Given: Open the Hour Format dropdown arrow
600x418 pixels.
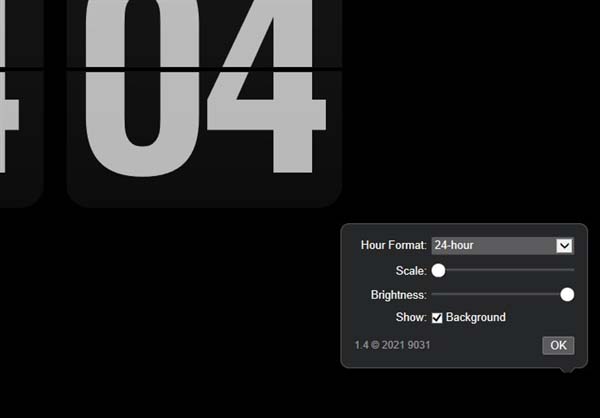Looking at the screenshot, I should [564, 246].
